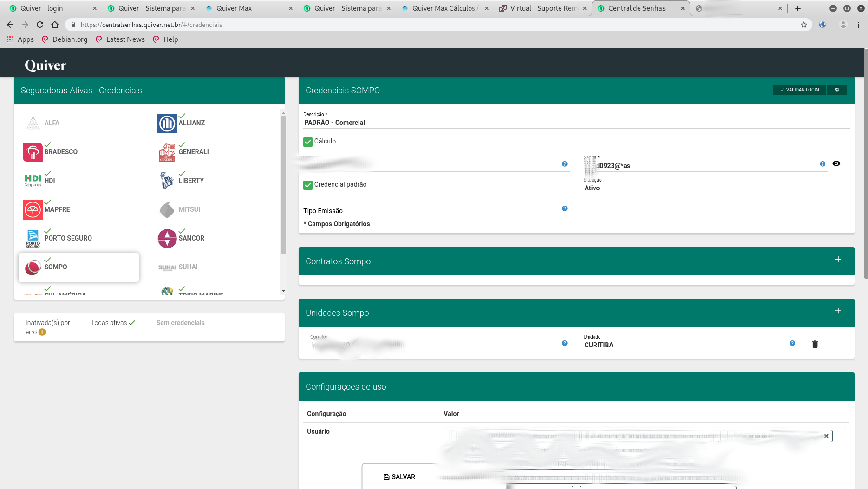This screenshot has height=489, width=868.
Task: Click the Quiver logo in the header
Action: click(46, 65)
